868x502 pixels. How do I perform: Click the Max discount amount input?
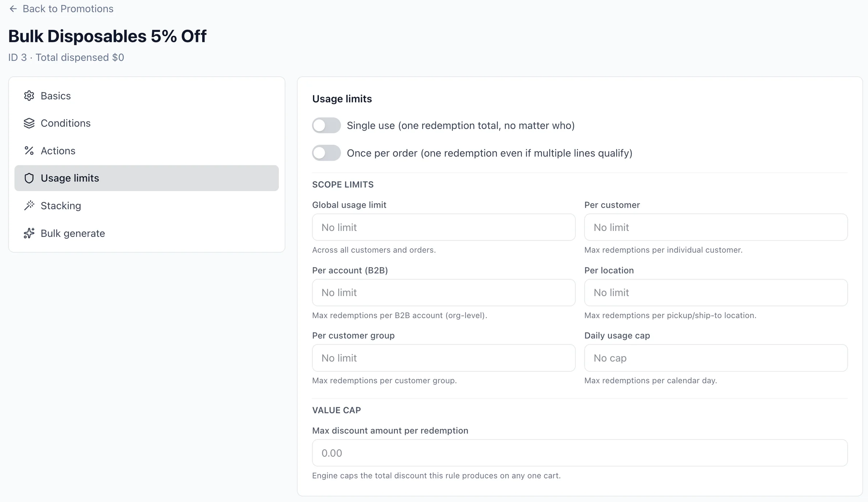579,453
